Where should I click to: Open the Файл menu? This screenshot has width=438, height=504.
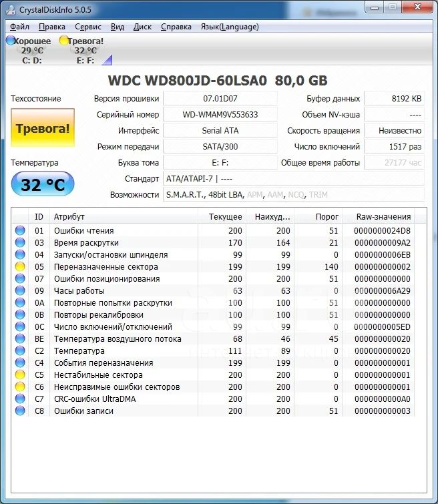tap(19, 27)
